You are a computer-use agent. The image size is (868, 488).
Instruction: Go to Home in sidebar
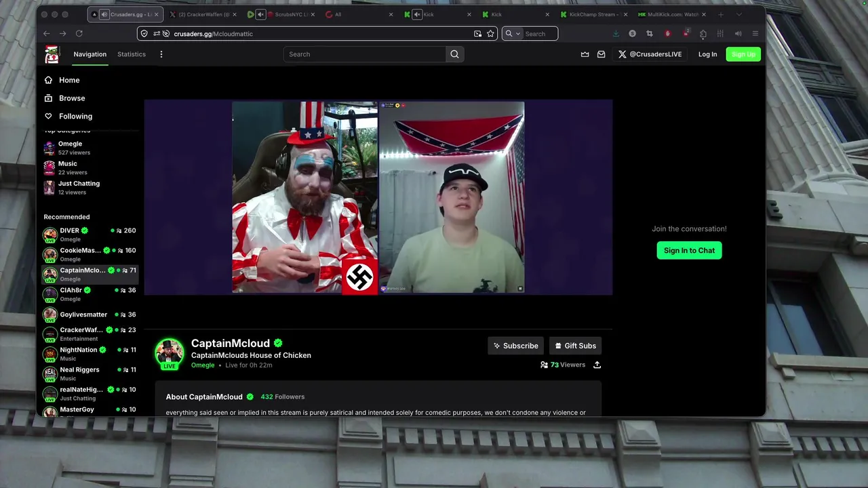[x=69, y=80]
